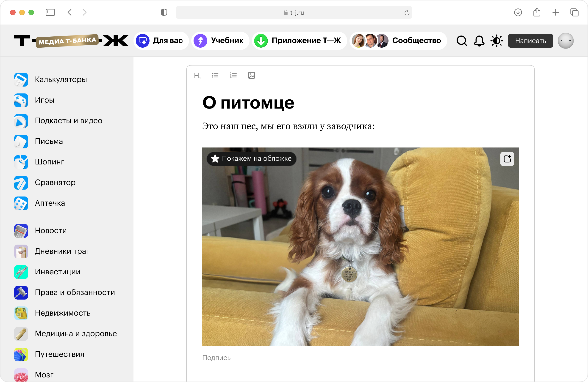
Task: Toggle light/dark theme sun icon
Action: click(496, 41)
